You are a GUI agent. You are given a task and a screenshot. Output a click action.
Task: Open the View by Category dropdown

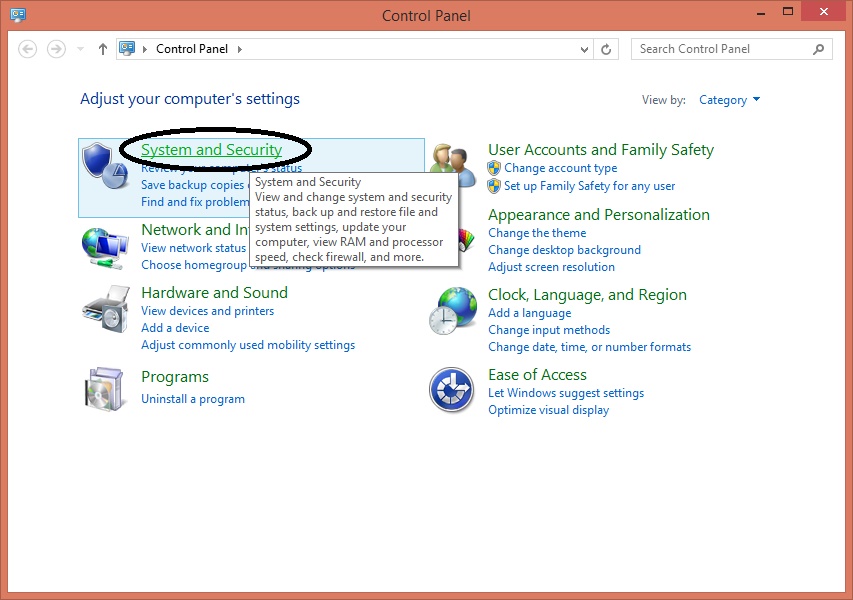pos(729,100)
